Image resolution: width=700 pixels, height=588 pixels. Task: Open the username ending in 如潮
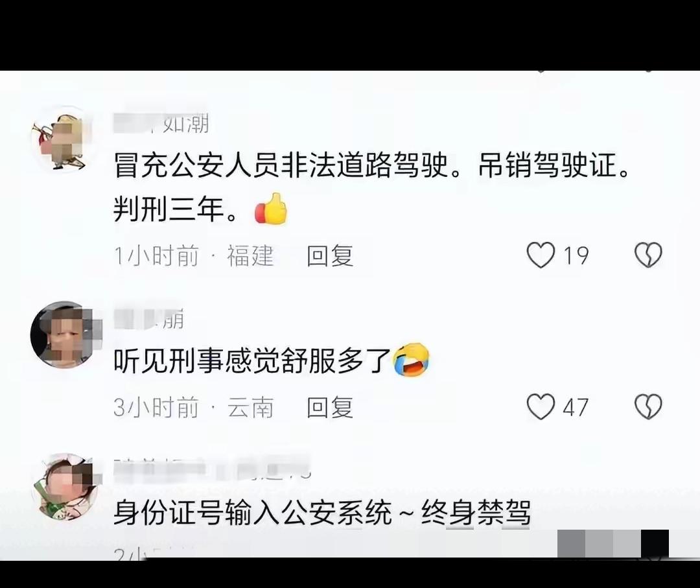tap(161, 123)
